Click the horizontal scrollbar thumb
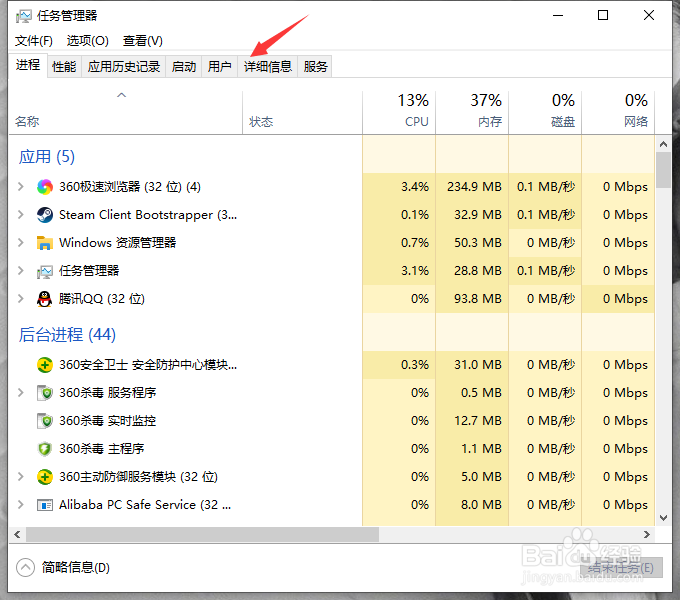Viewport: 680px width, 600px height. [x=202, y=535]
